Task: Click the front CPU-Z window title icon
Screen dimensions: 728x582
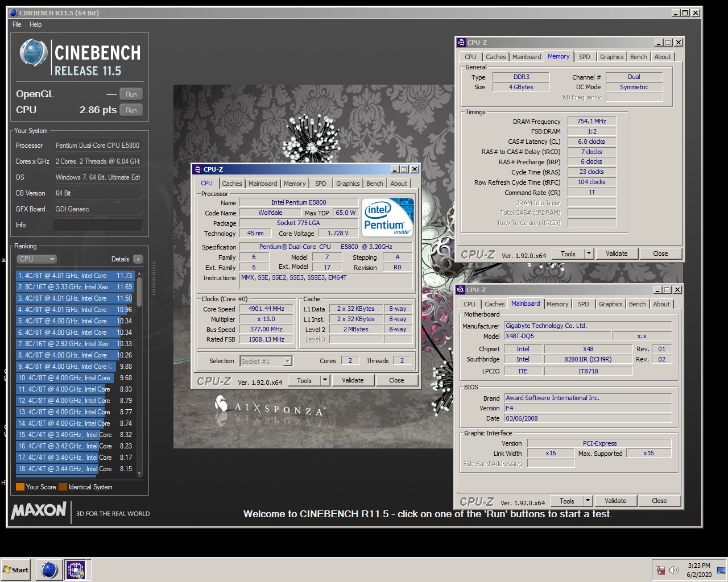Action: [x=198, y=169]
